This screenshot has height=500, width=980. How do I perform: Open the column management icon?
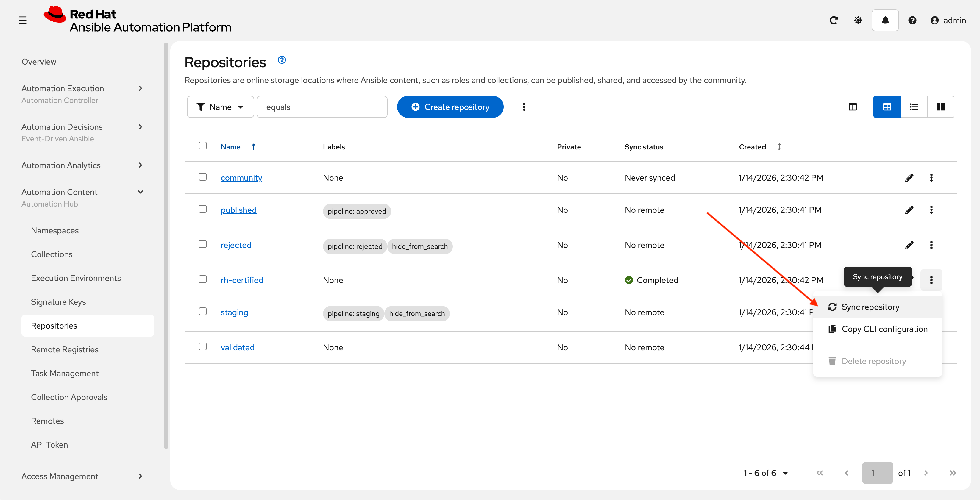click(853, 107)
